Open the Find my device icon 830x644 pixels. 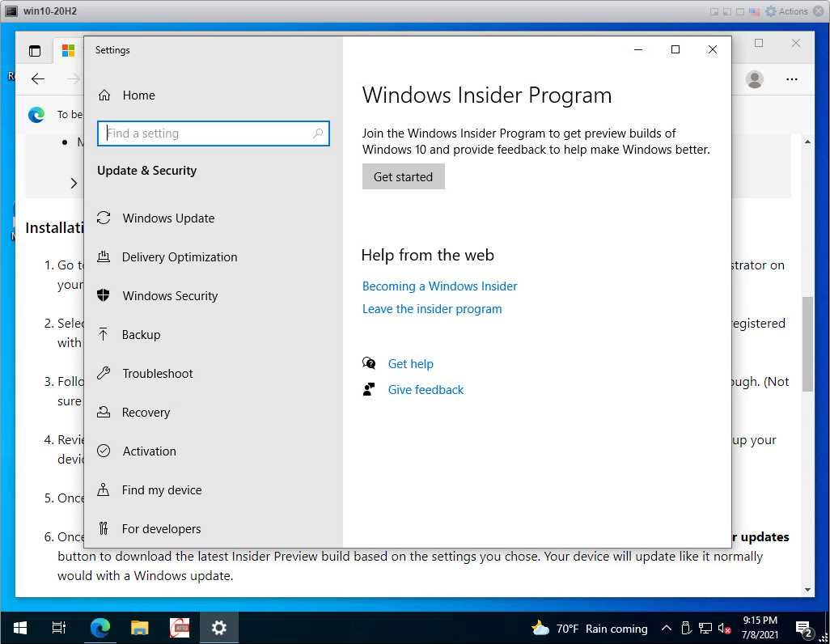coord(104,490)
